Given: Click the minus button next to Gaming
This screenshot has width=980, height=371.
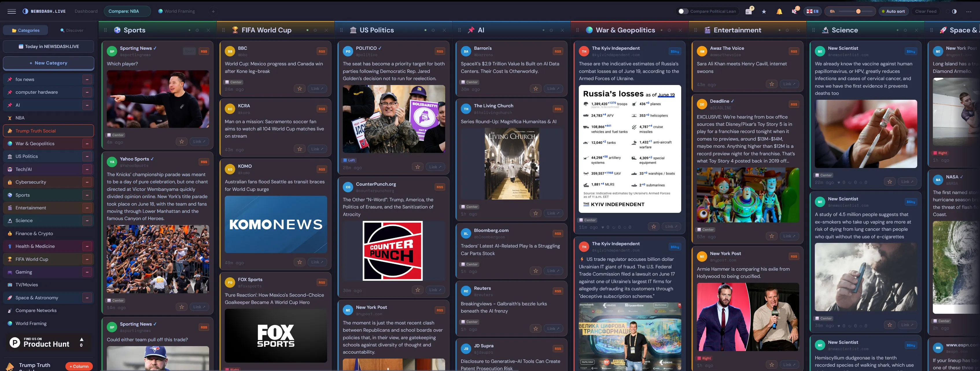Looking at the screenshot, I should pos(87,272).
